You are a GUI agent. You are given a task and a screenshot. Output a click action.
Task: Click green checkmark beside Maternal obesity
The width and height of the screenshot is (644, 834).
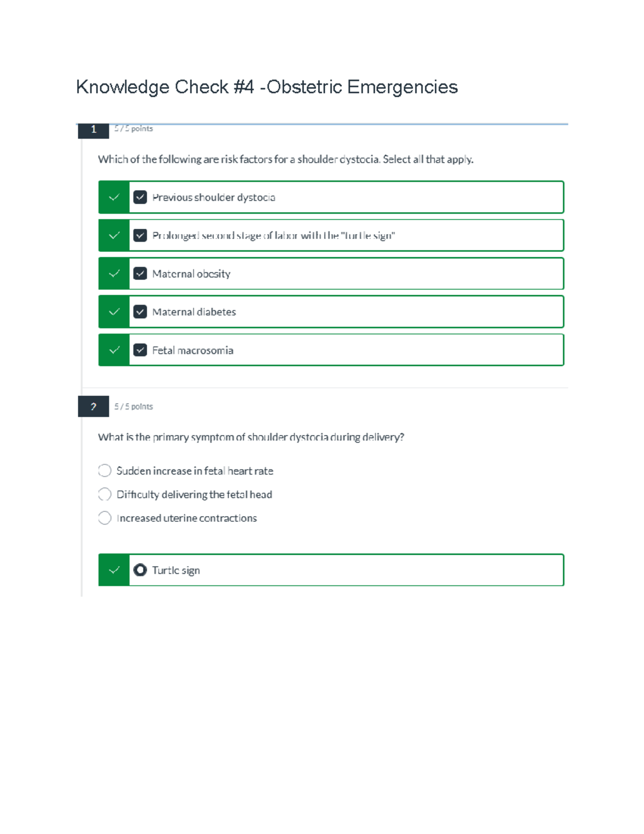pos(114,274)
